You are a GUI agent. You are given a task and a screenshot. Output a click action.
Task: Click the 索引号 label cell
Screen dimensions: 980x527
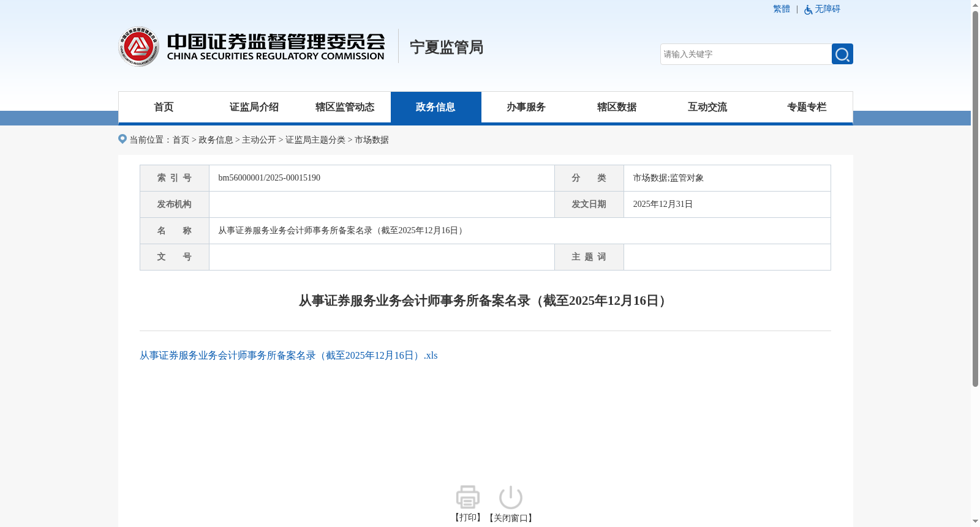[x=175, y=178]
